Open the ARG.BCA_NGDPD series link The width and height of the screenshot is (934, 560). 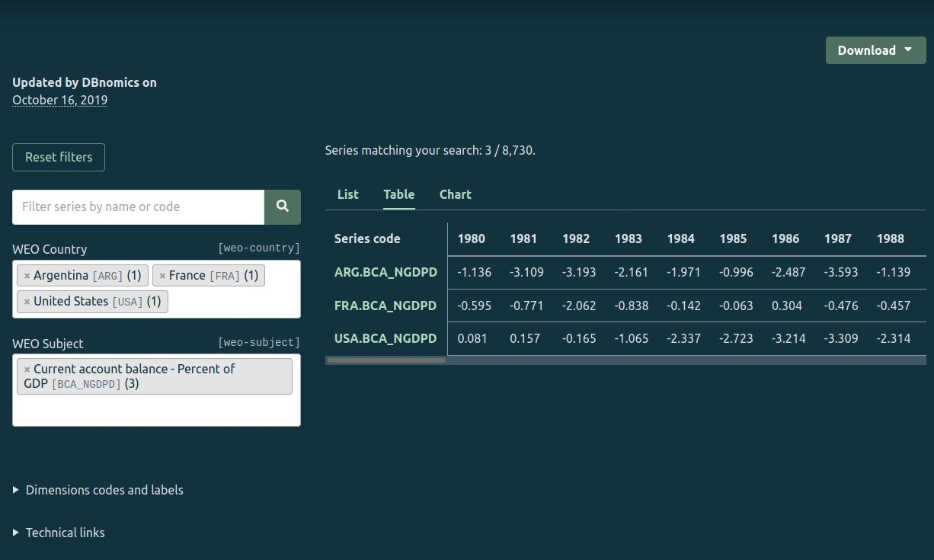pos(385,272)
